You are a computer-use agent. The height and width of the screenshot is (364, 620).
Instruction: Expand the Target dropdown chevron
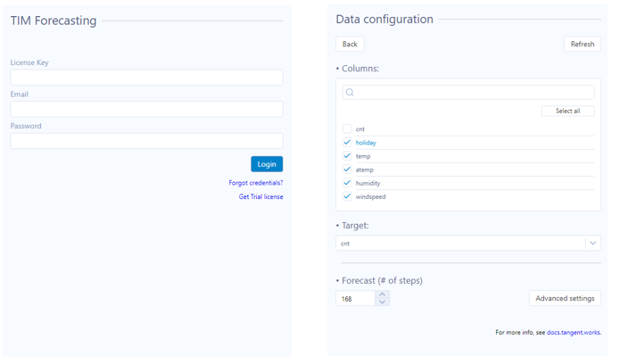tap(592, 243)
